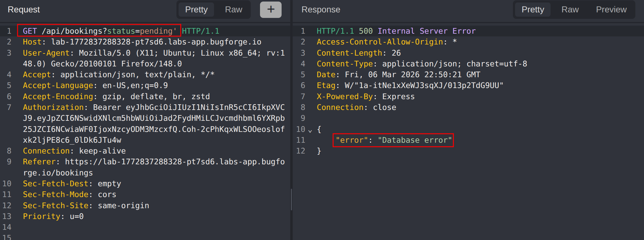Click the Referer header URL

click(x=175, y=162)
